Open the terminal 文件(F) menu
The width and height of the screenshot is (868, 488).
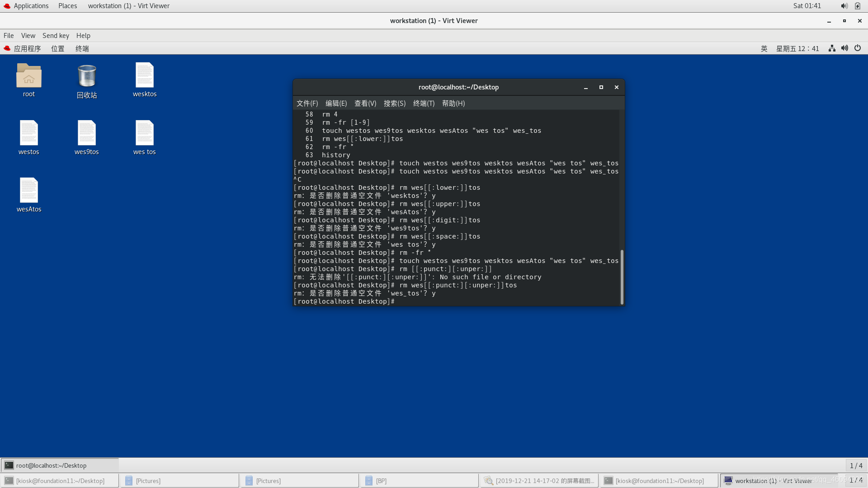(x=307, y=103)
